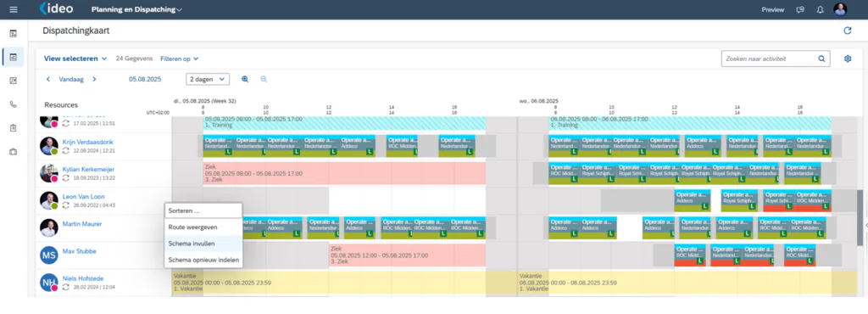
Task: Click the NH avatar of Niels Hofstede
Action: coord(48,283)
